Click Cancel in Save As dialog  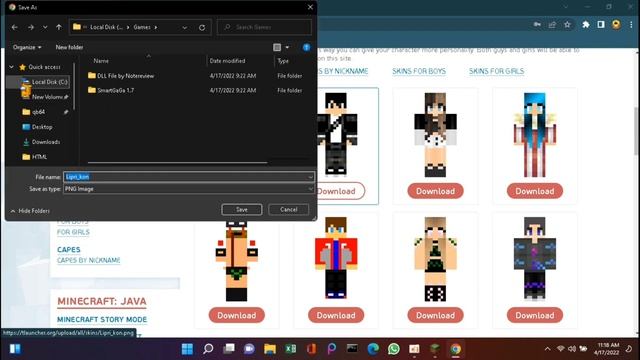[289, 209]
